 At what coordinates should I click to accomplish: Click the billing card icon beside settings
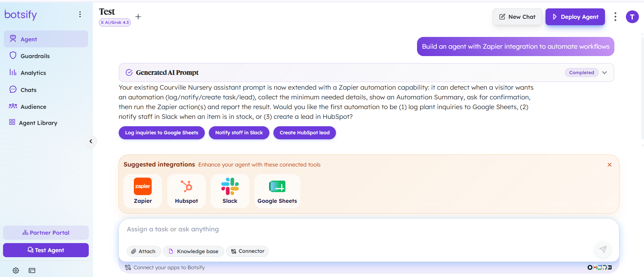pos(32,270)
